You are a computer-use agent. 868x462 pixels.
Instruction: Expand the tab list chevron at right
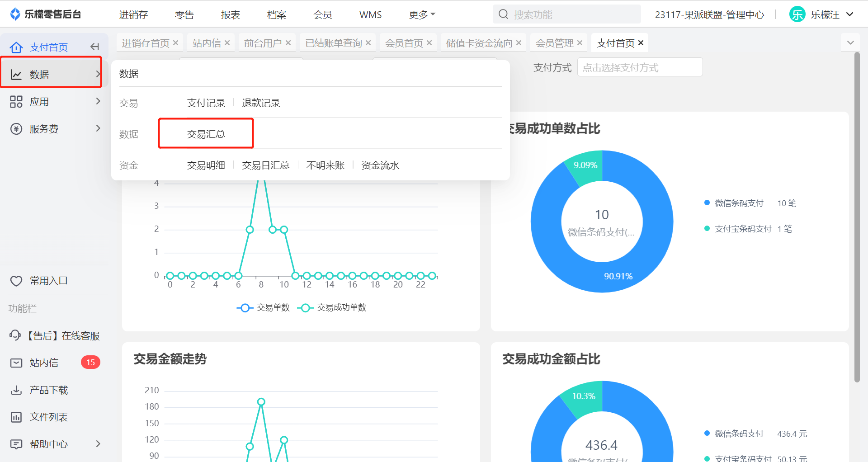point(850,42)
